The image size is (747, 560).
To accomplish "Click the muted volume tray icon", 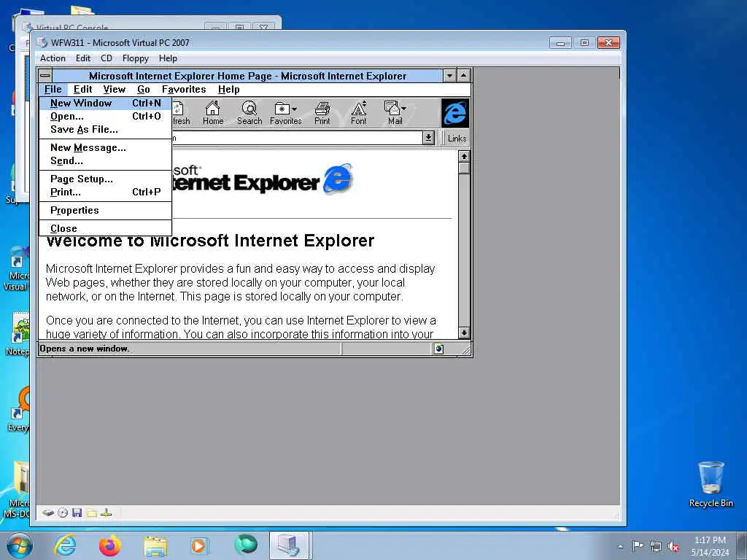I will [x=673, y=546].
